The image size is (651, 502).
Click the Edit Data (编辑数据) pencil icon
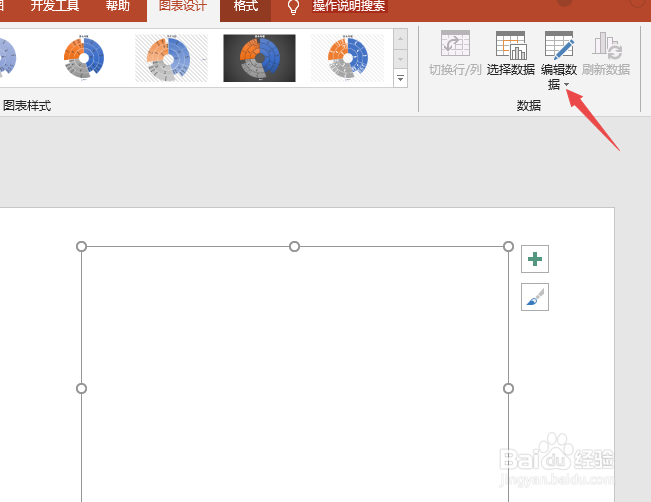tap(559, 44)
